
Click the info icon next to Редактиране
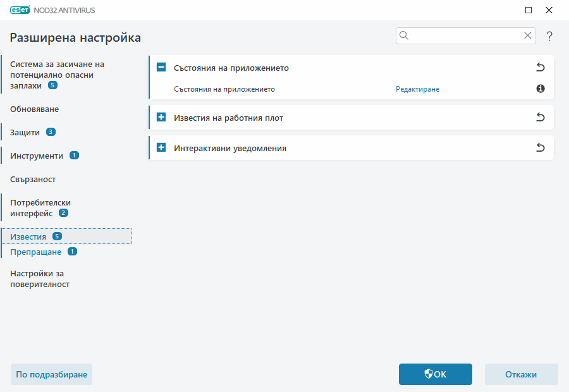[540, 89]
